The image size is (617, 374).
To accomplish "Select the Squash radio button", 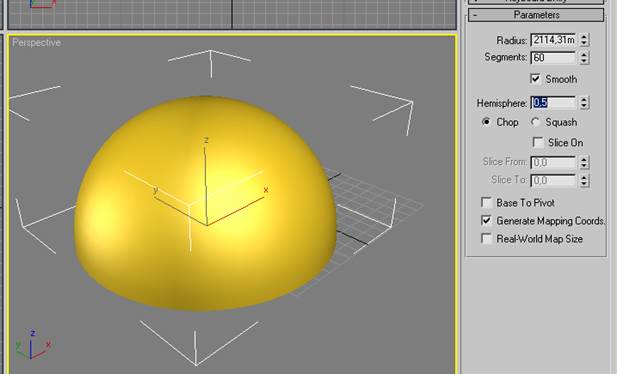I will (x=535, y=122).
